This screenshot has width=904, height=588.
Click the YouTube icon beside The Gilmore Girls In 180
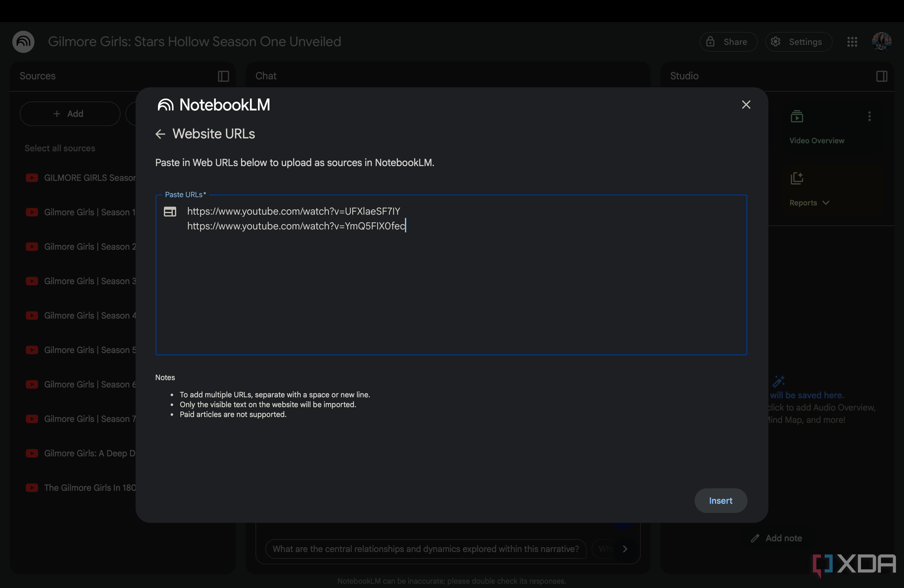[32, 488]
